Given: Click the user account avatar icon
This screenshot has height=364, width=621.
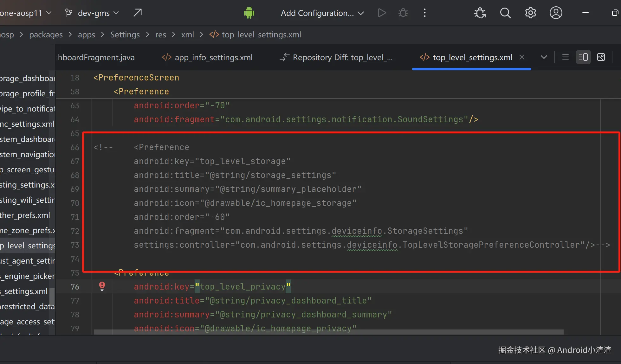Looking at the screenshot, I should (556, 13).
